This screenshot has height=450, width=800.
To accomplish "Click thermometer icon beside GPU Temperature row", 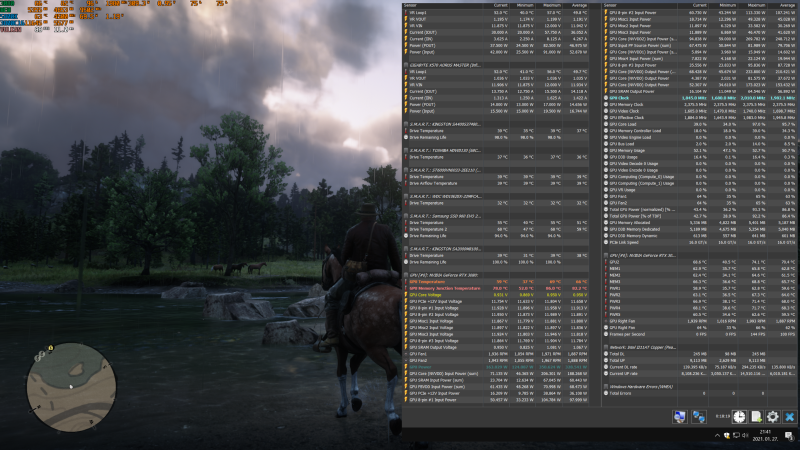I will click(x=406, y=282).
